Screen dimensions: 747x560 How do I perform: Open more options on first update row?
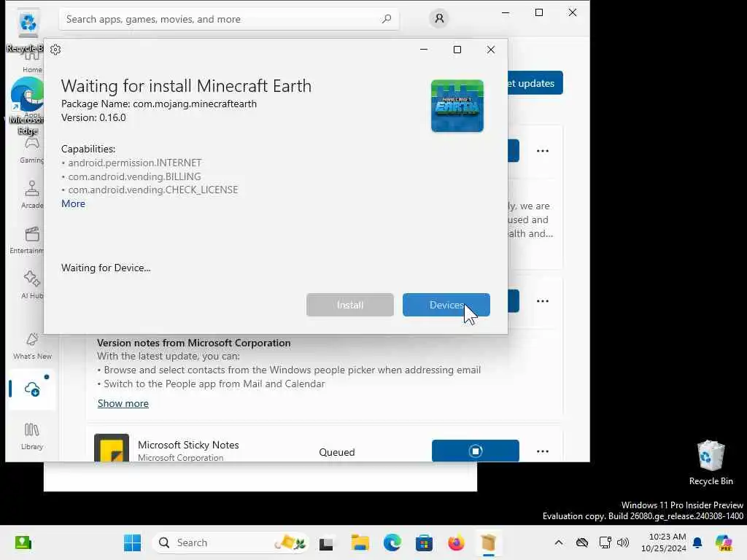(x=543, y=150)
